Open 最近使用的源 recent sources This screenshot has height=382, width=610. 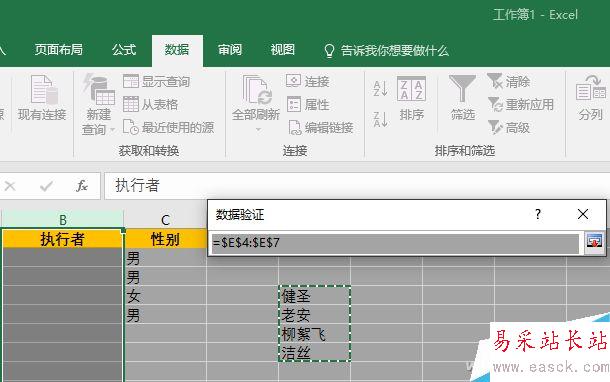(168, 127)
